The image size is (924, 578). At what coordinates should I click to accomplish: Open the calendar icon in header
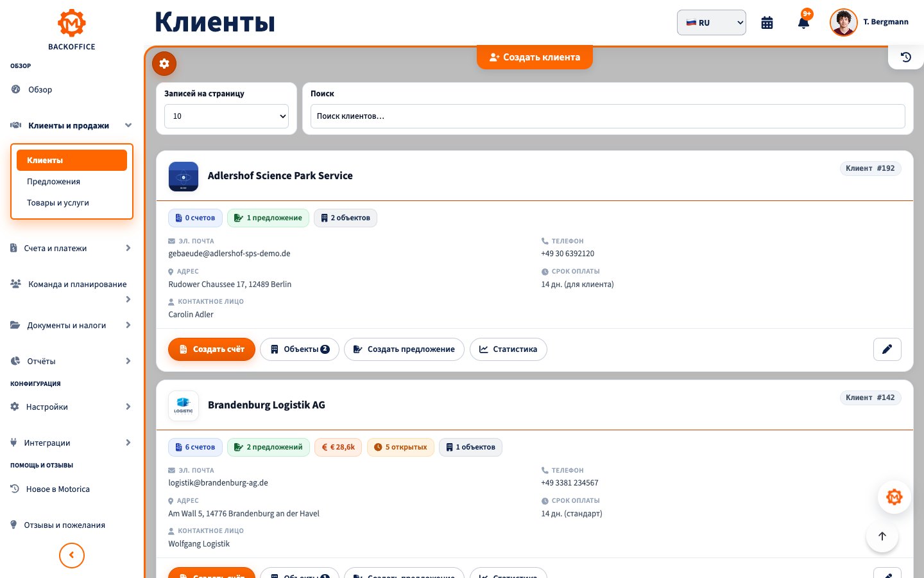pyautogui.click(x=767, y=22)
